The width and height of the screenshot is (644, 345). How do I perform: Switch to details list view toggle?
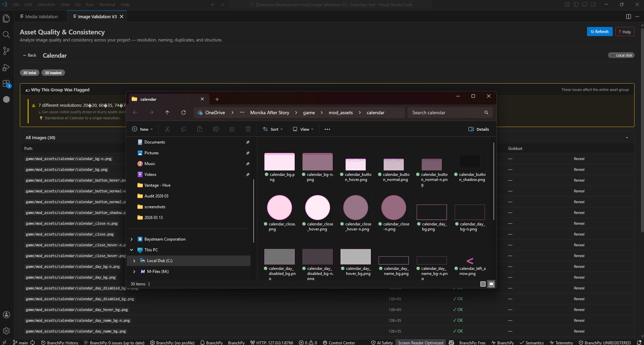pyautogui.click(x=483, y=284)
